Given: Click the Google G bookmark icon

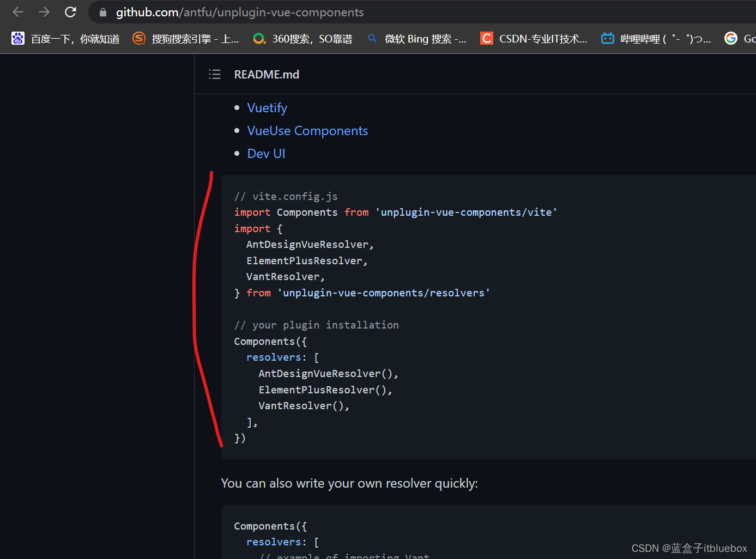Looking at the screenshot, I should coord(730,38).
